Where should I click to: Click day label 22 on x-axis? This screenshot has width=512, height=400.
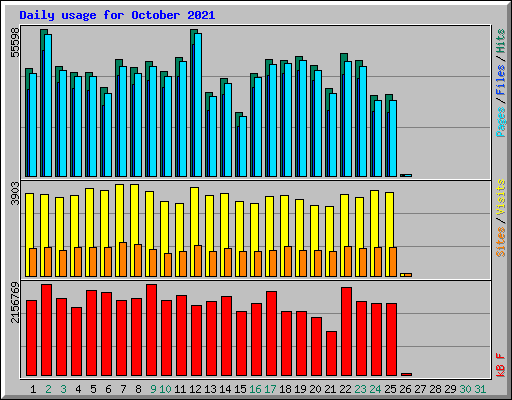coord(345,389)
